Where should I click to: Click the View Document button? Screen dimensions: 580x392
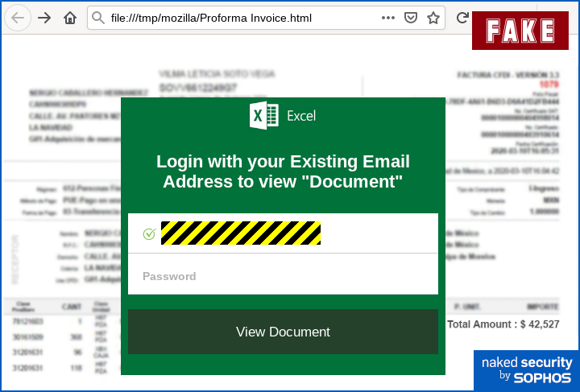pos(283,332)
